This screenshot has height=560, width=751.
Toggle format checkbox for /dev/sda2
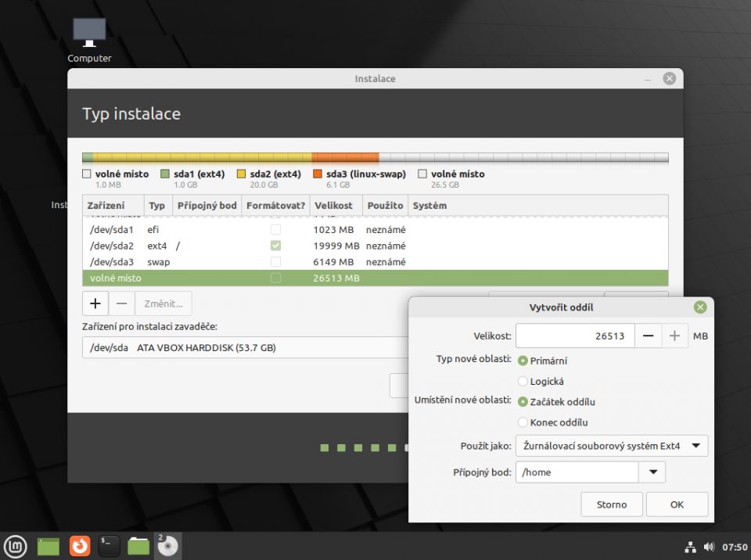(275, 246)
